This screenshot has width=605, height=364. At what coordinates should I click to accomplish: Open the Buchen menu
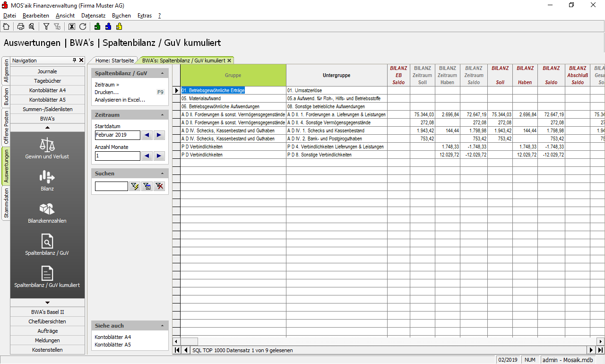(x=121, y=16)
